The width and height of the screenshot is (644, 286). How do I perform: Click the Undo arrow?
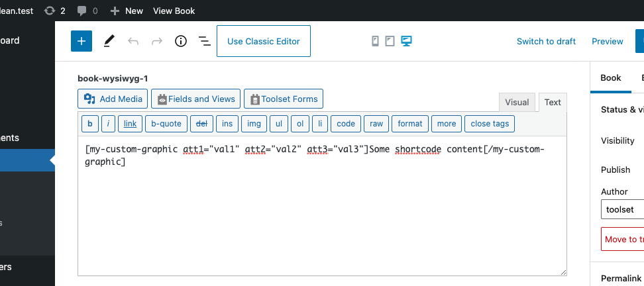pyautogui.click(x=133, y=41)
